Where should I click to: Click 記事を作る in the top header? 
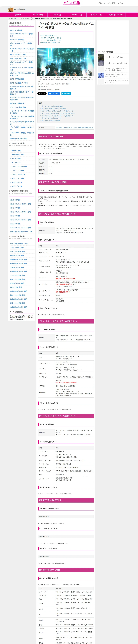click(102, 3)
